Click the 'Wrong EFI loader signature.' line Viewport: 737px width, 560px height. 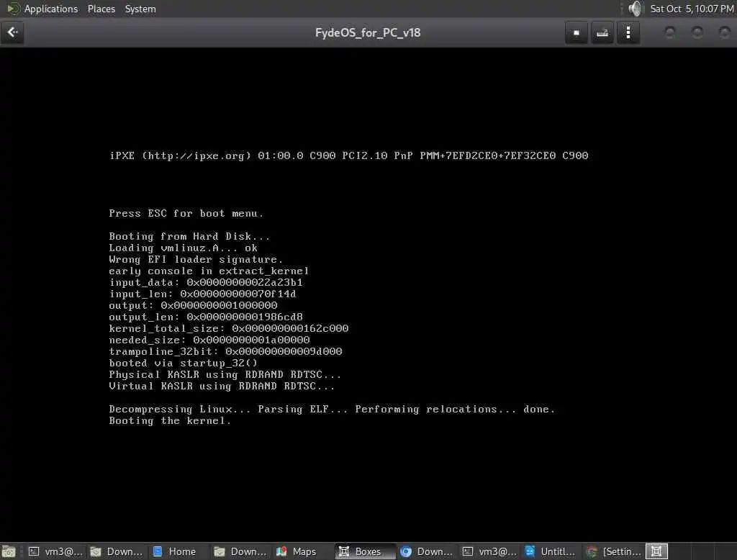[196, 259]
